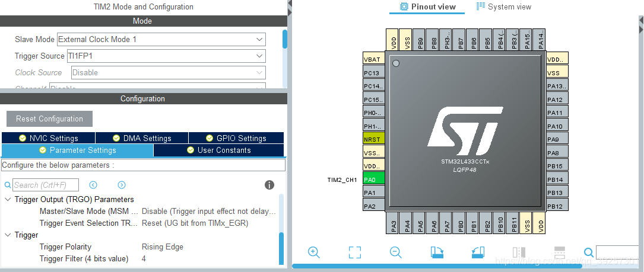Select the PB9 pin
Screen dimensions: 644x272
click(420, 40)
